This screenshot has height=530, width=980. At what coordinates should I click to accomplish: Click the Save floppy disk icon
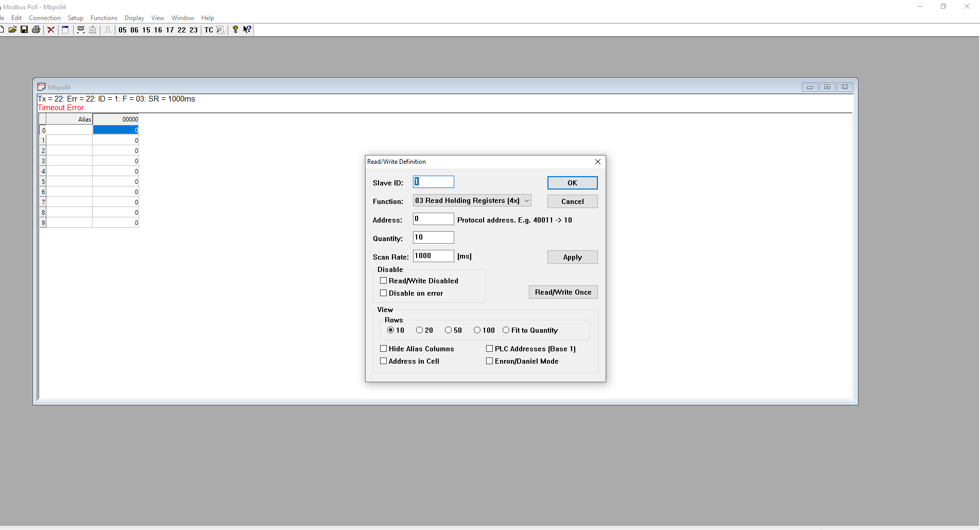24,30
